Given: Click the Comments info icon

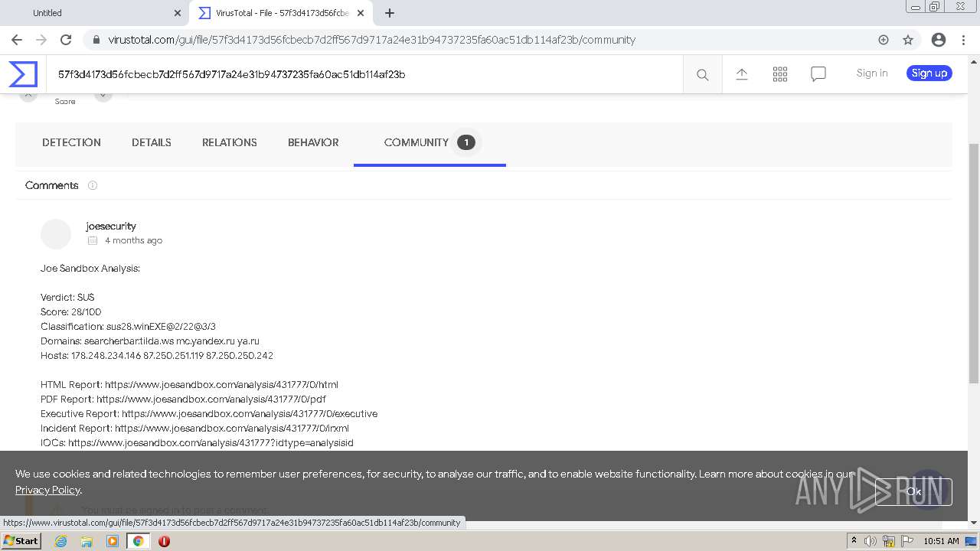Looking at the screenshot, I should pyautogui.click(x=93, y=185).
